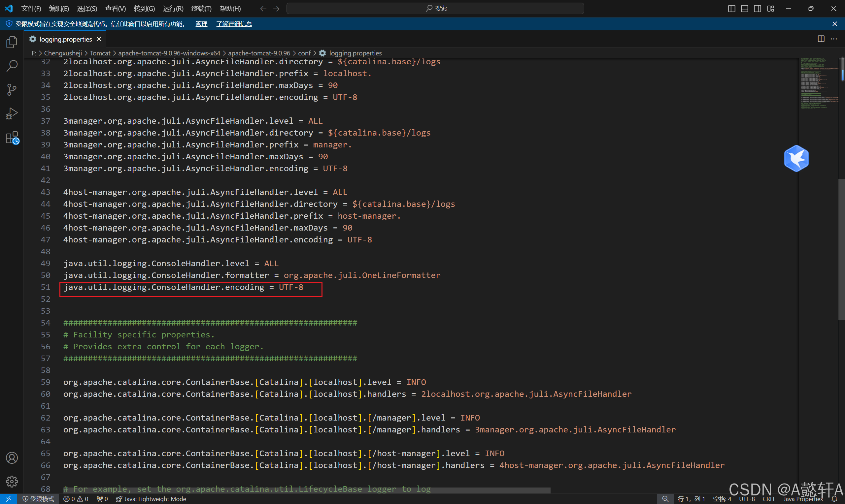Open the Manage gear settings

(12, 481)
